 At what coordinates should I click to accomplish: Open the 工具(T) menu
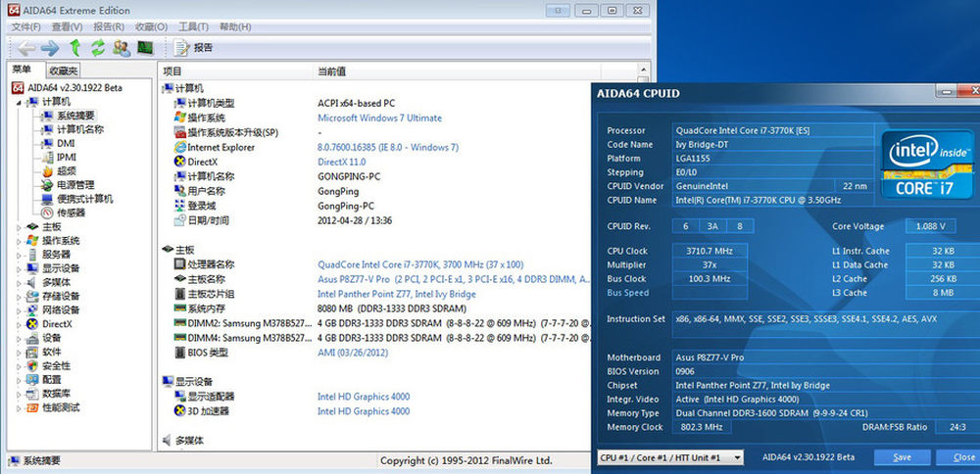(193, 26)
